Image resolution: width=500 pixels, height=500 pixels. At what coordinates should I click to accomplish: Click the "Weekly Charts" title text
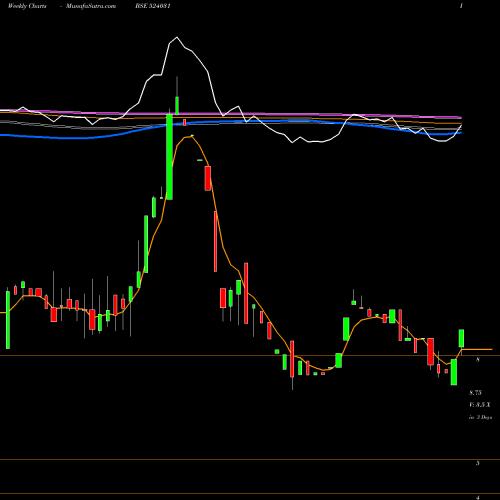point(27,6)
